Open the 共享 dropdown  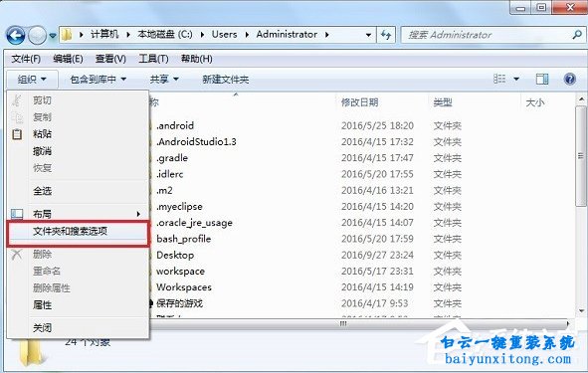(164, 80)
